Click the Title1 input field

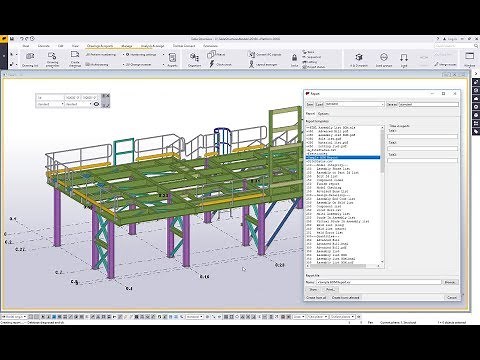pos(422,137)
